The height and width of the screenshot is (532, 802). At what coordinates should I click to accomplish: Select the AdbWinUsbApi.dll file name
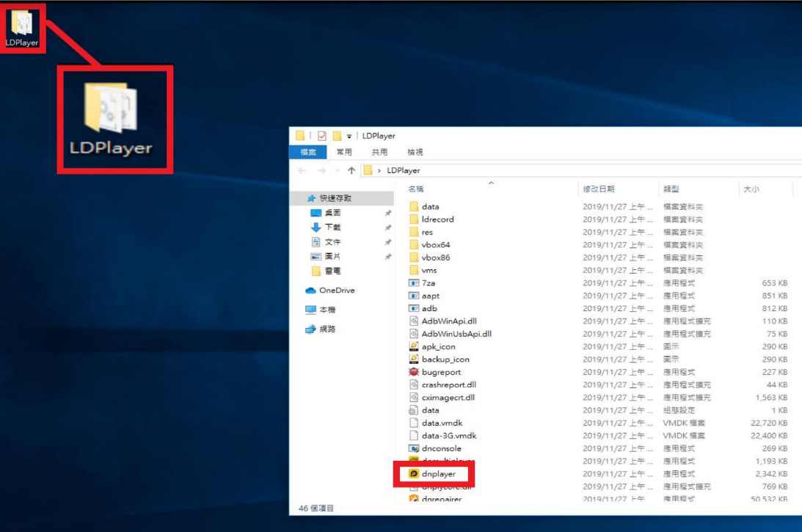[456, 334]
